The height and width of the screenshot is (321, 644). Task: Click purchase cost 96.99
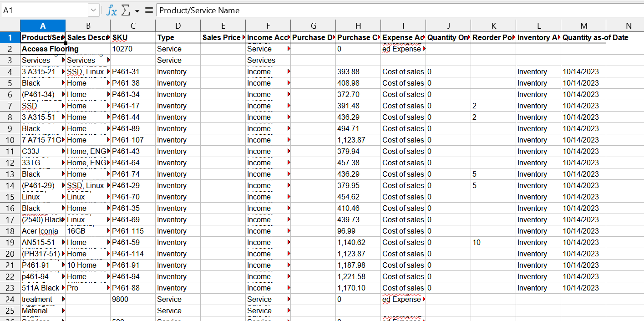click(358, 231)
